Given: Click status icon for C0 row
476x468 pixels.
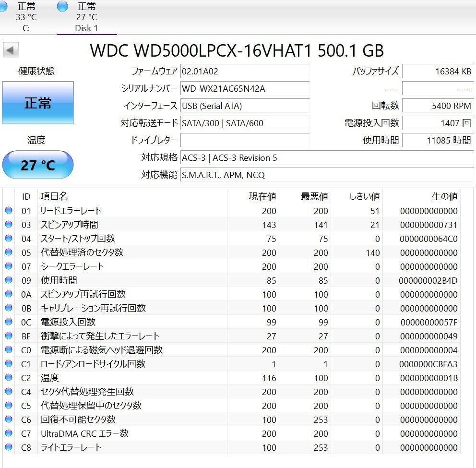Looking at the screenshot, I should (9, 349).
